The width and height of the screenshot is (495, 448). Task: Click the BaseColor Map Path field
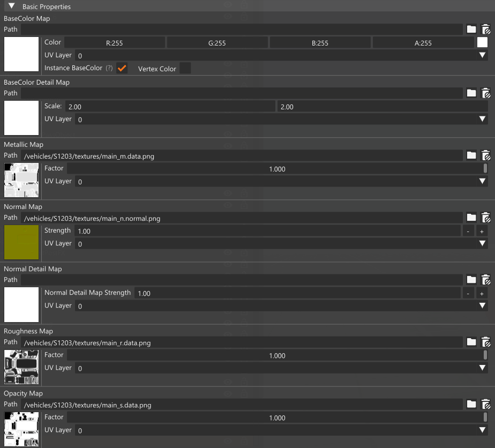tap(242, 29)
